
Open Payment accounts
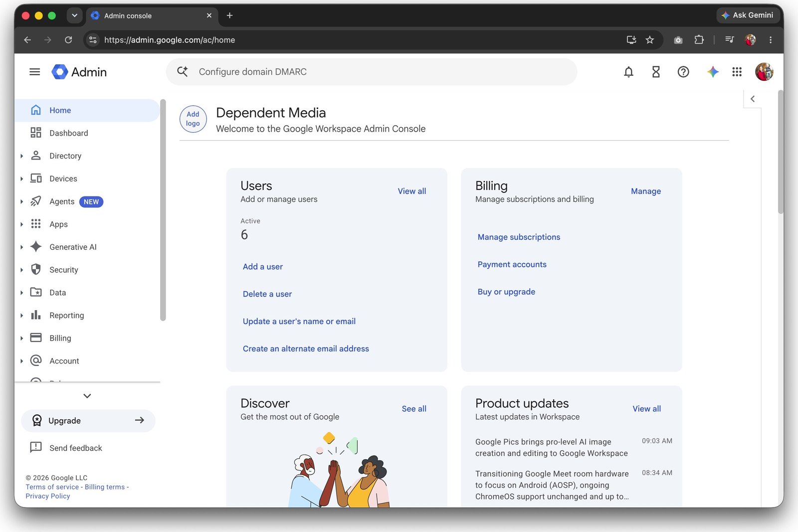(x=512, y=265)
